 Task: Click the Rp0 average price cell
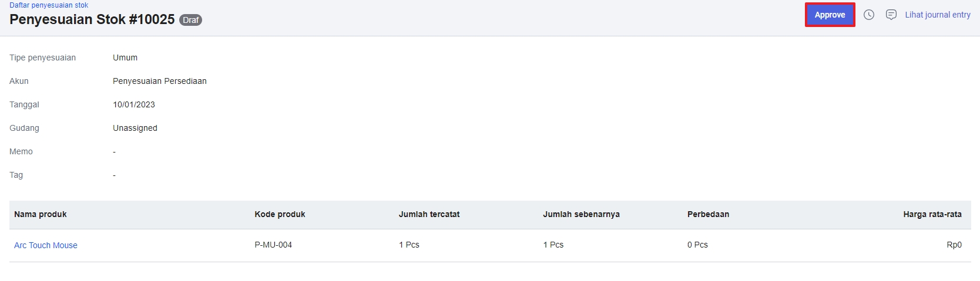pyautogui.click(x=954, y=245)
